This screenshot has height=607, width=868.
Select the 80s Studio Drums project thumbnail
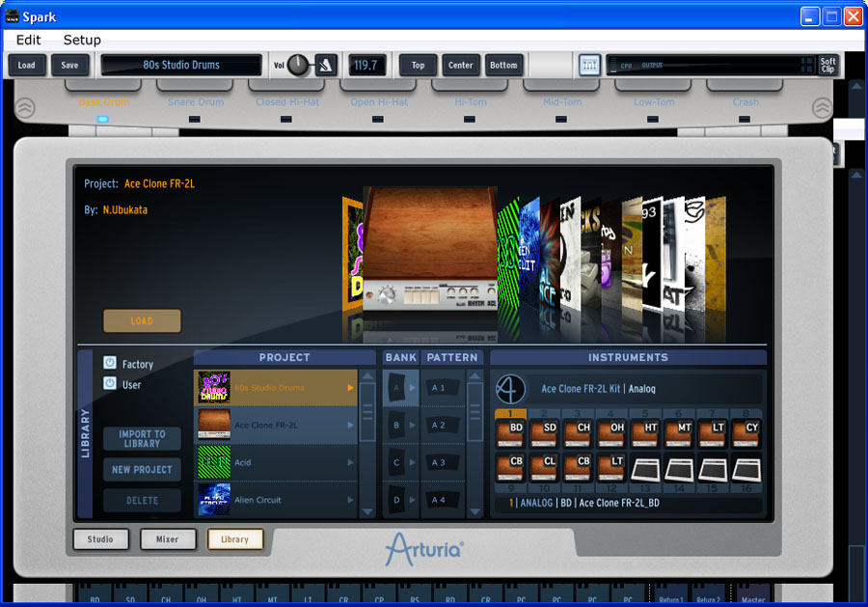[x=214, y=388]
